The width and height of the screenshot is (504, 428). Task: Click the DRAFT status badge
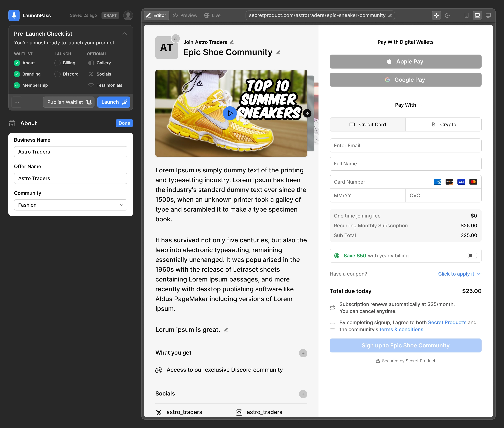110,15
